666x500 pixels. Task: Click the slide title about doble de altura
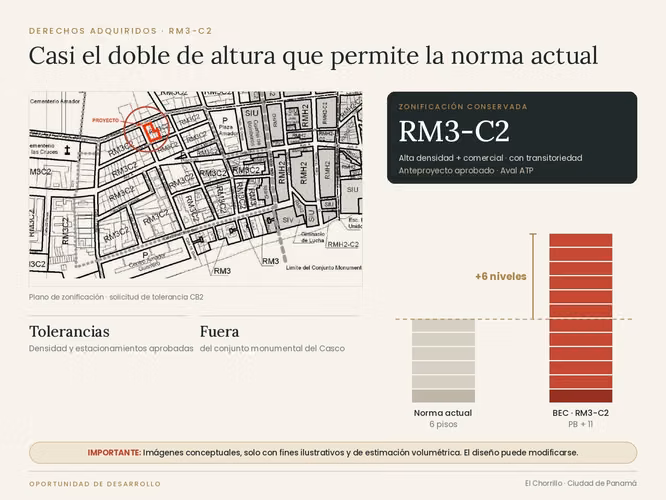[313, 56]
